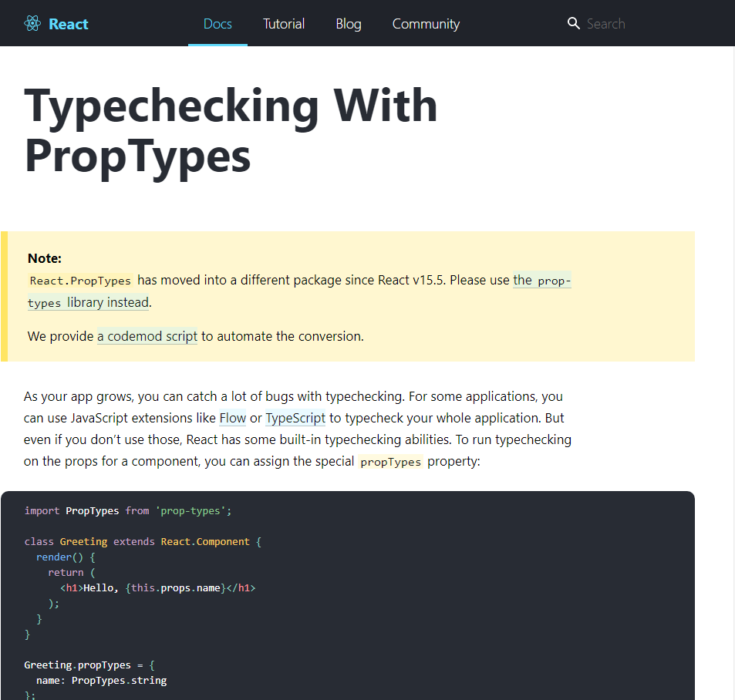Open the Community tab
This screenshot has height=700, width=735.
click(426, 23)
